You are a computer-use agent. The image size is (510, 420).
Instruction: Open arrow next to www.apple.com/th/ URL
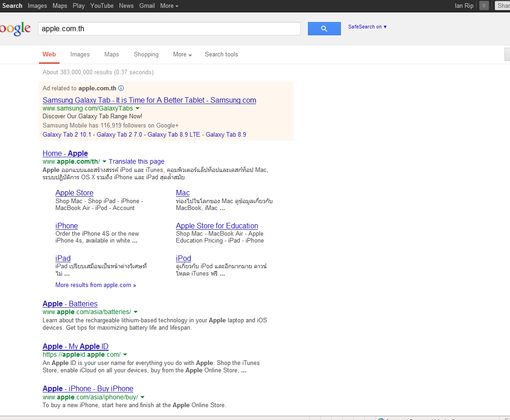click(104, 161)
